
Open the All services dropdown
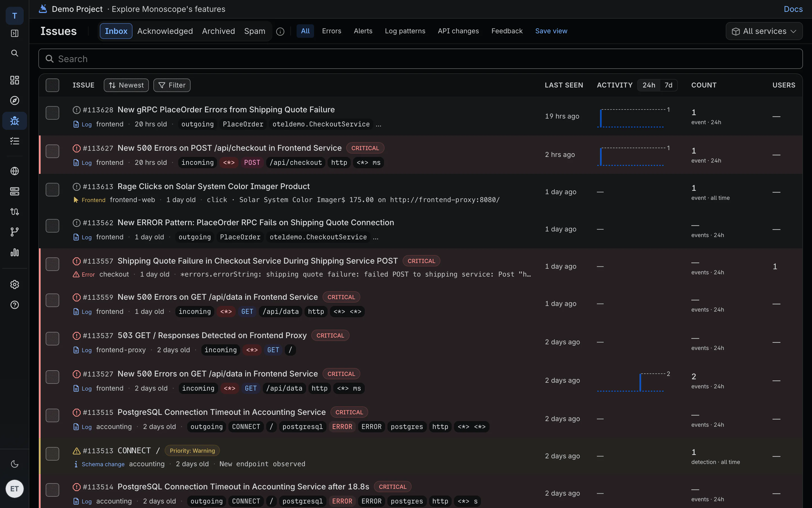coord(764,31)
